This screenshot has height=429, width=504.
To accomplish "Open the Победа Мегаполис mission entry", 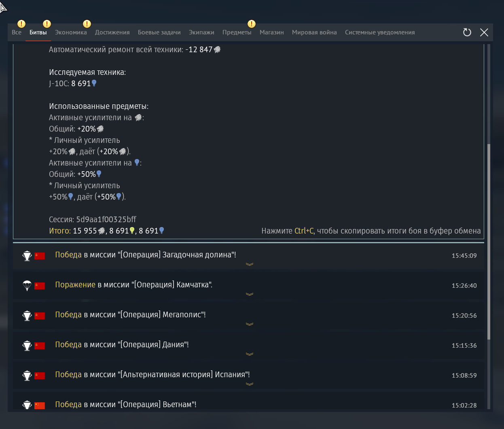I will point(248,316).
